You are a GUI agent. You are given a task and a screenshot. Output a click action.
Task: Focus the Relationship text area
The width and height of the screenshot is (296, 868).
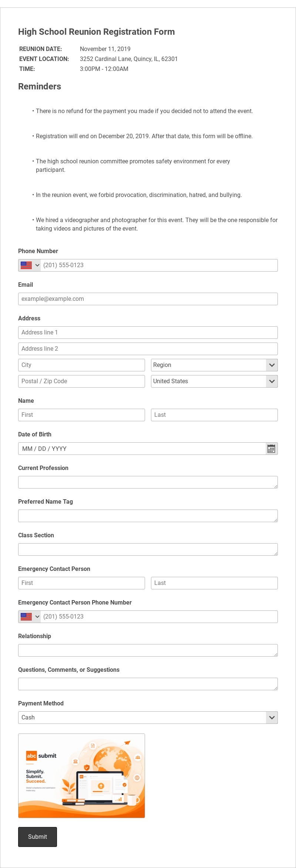point(148,650)
